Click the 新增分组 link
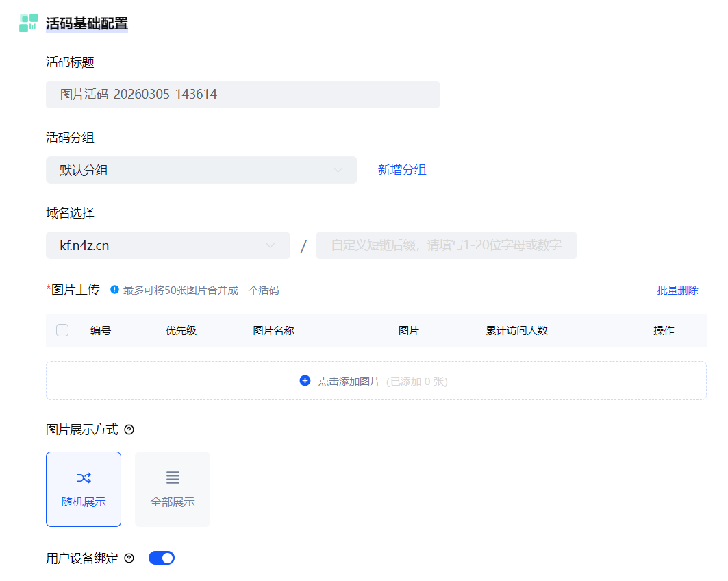The height and width of the screenshot is (581, 728). click(402, 170)
